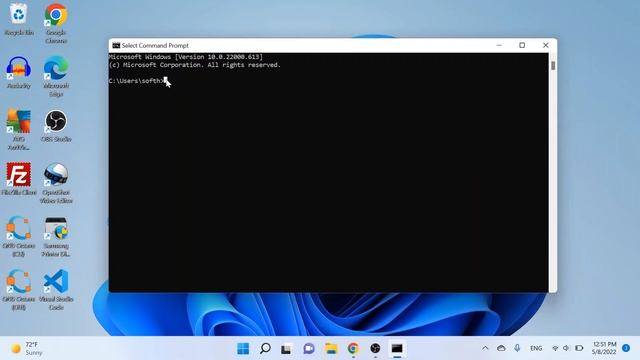Open the network Wi-Fi tray icon
Viewport: 640px width, 360px height.
tap(555, 348)
